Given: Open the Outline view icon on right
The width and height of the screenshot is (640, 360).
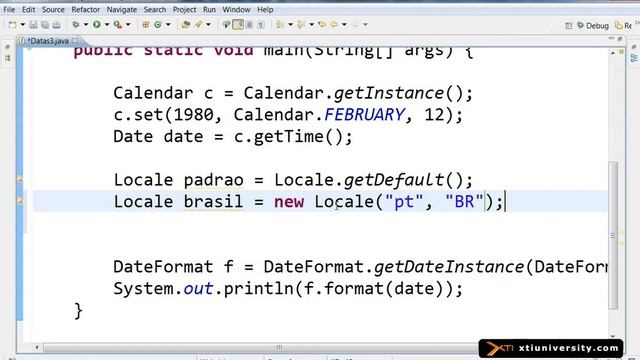Looking at the screenshot, I should (634, 58).
